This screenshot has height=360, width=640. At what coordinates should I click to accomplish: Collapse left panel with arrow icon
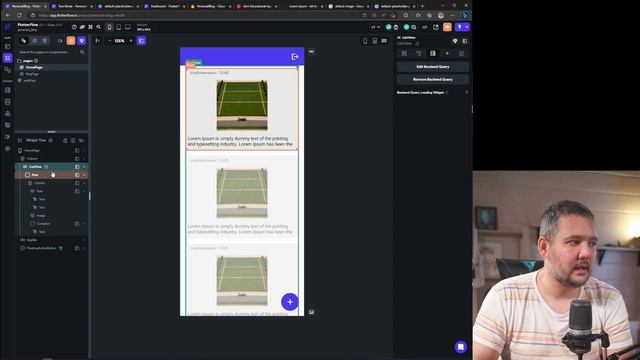pyautogui.click(x=97, y=41)
